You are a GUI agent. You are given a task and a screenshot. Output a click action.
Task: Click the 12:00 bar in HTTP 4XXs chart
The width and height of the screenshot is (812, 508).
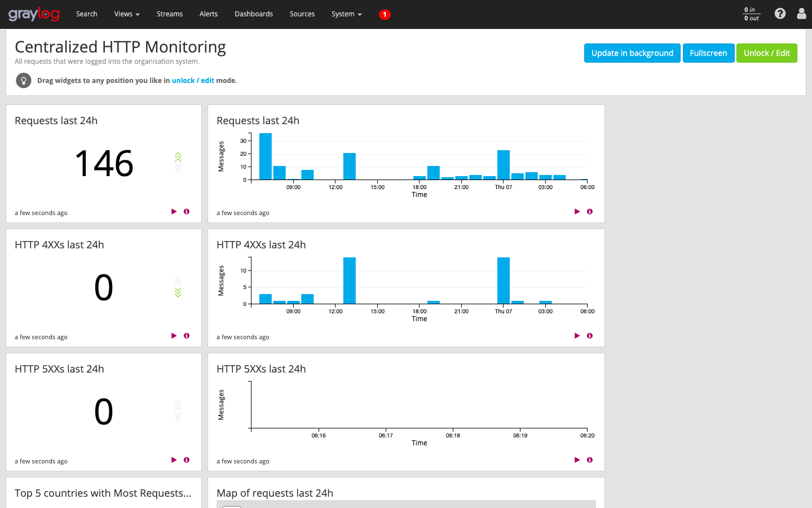point(350,281)
